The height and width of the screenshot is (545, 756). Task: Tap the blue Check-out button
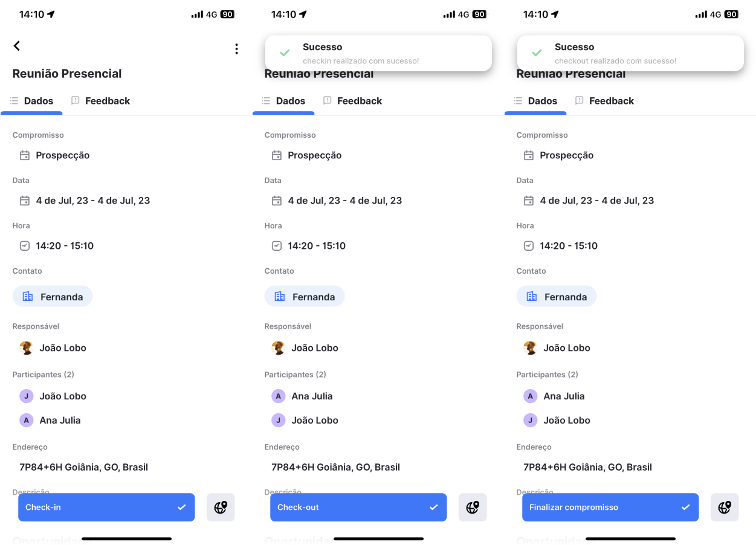click(358, 508)
